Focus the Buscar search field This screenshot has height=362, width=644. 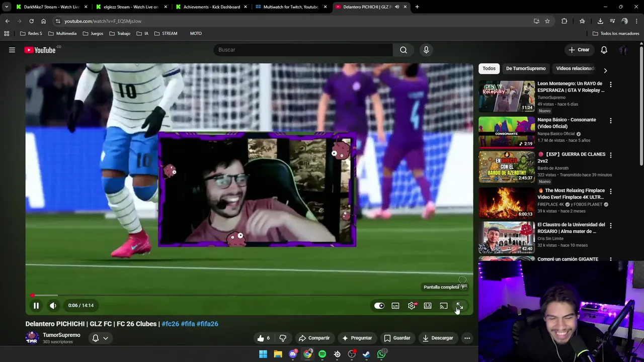click(x=303, y=50)
